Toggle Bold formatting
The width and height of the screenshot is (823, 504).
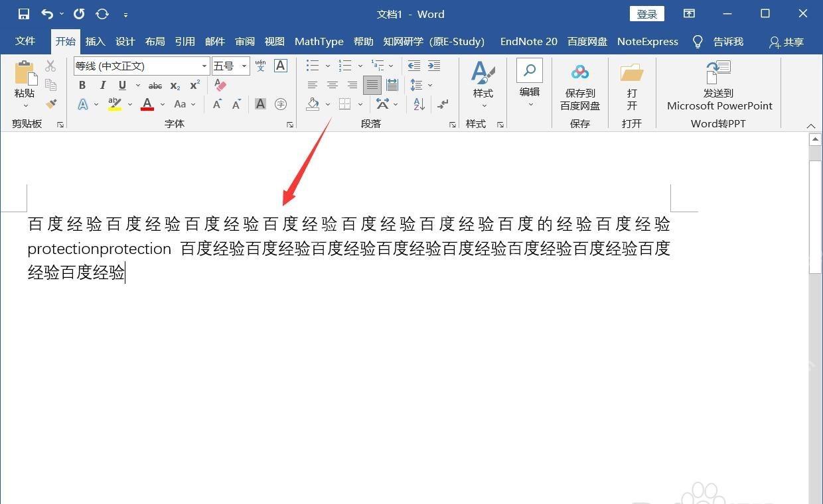coord(82,86)
